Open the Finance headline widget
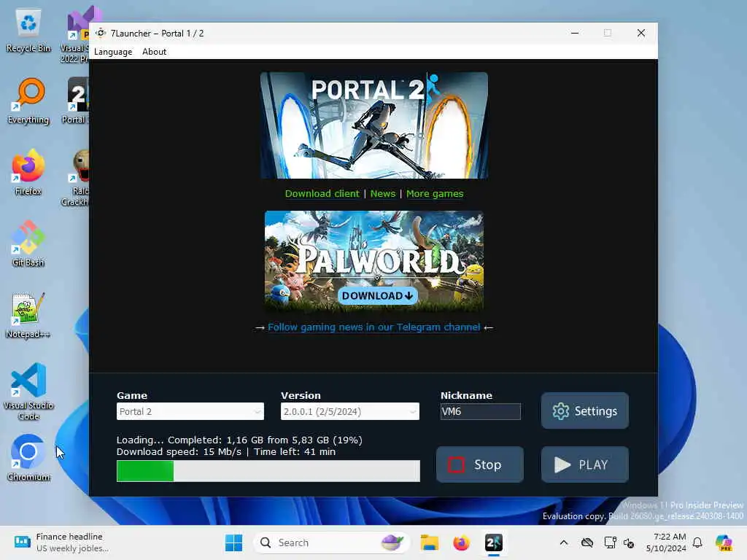 (x=62, y=542)
